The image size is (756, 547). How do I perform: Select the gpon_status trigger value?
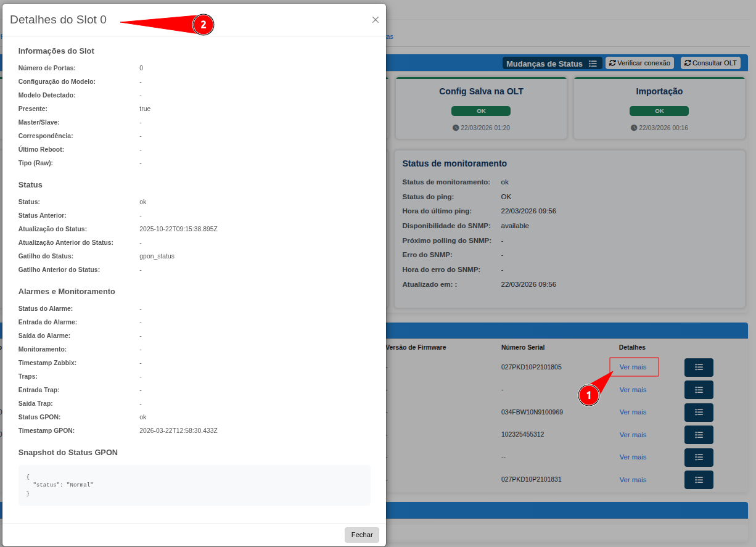coord(157,256)
